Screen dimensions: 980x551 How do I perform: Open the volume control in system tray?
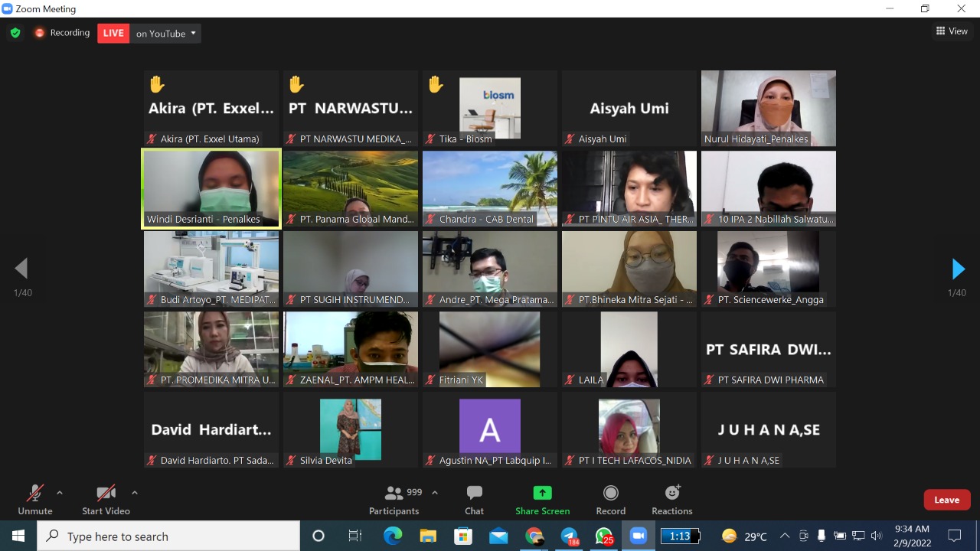(877, 536)
